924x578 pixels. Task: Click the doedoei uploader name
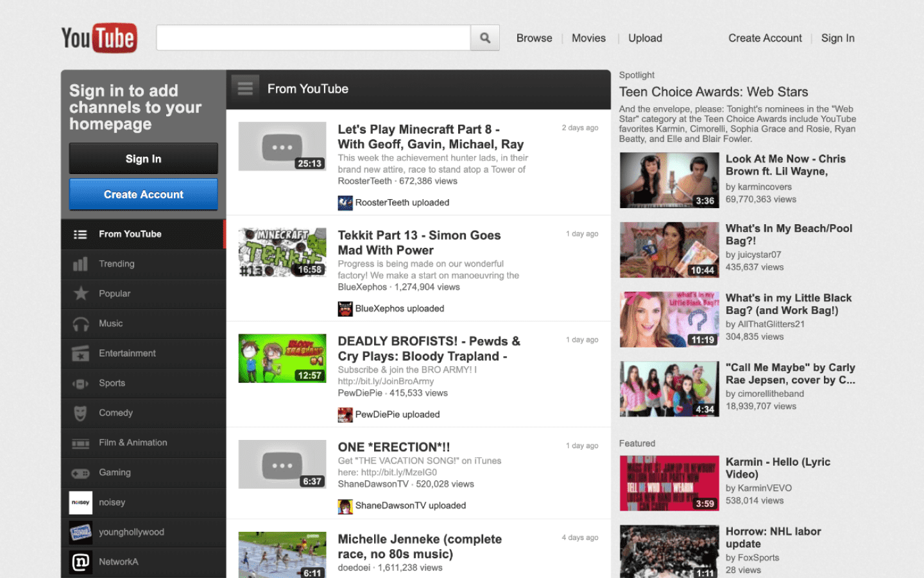point(354,568)
